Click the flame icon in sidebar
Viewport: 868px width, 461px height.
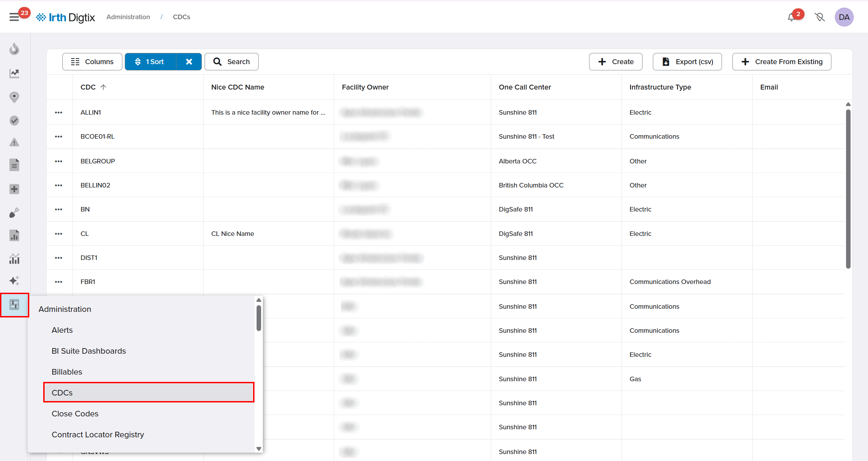pos(14,49)
